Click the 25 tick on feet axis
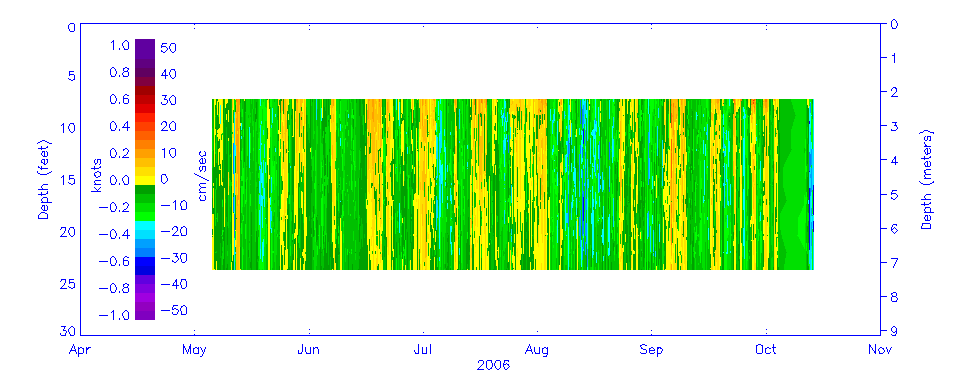 [x=68, y=284]
